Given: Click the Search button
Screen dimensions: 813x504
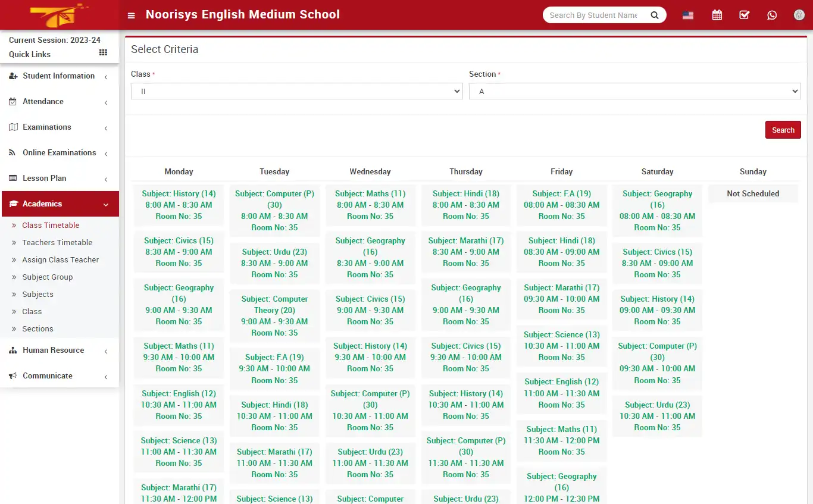Looking at the screenshot, I should pos(783,130).
